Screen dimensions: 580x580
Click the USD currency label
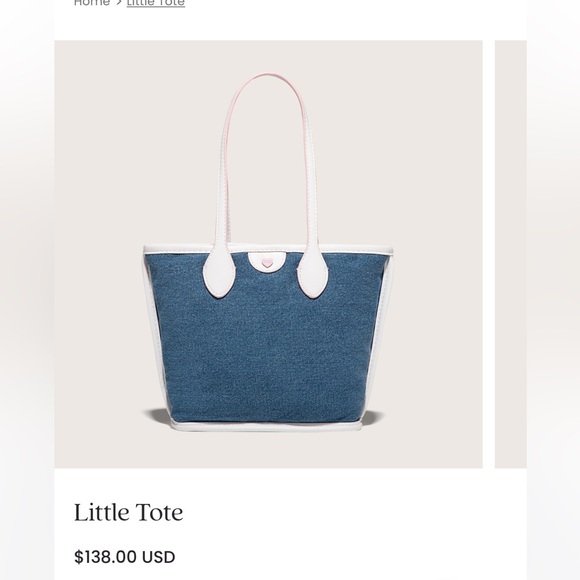tap(158, 557)
